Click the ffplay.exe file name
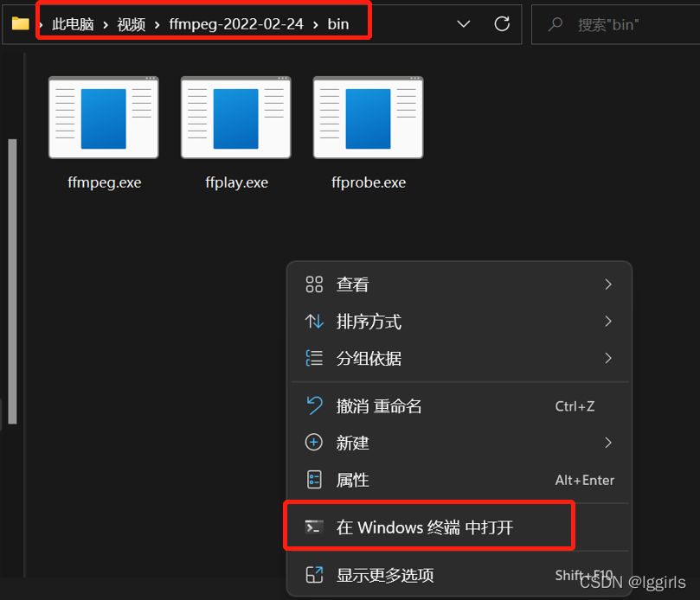The width and height of the screenshot is (700, 600). pyautogui.click(x=236, y=182)
